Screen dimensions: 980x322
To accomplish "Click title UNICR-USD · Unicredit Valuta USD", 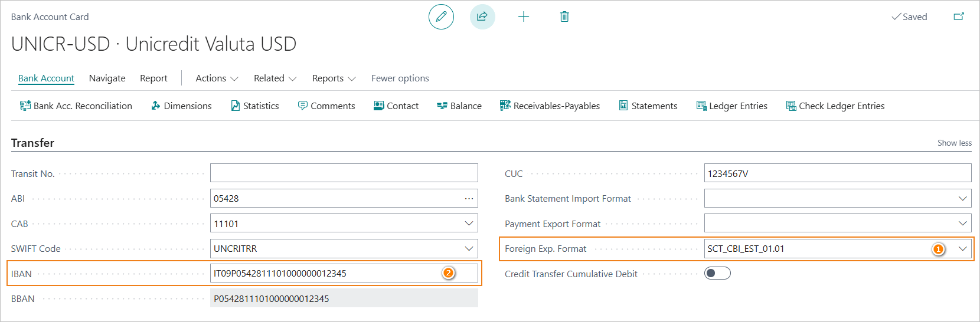I will [x=153, y=44].
